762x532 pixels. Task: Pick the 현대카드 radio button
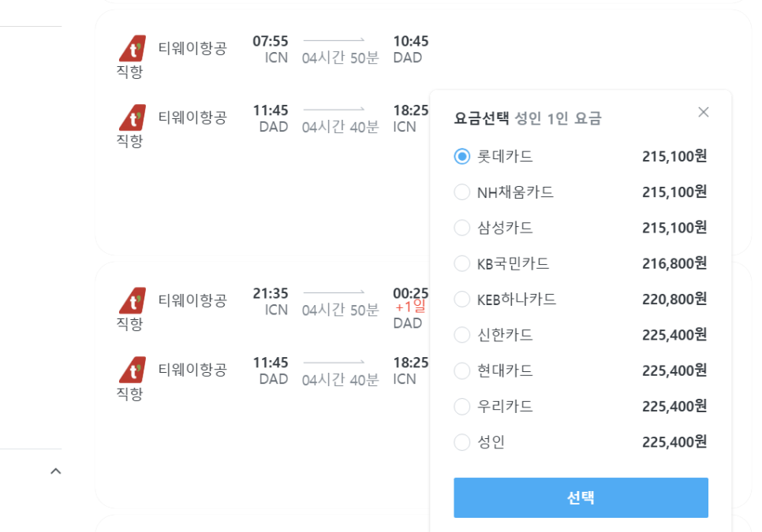[461, 371]
